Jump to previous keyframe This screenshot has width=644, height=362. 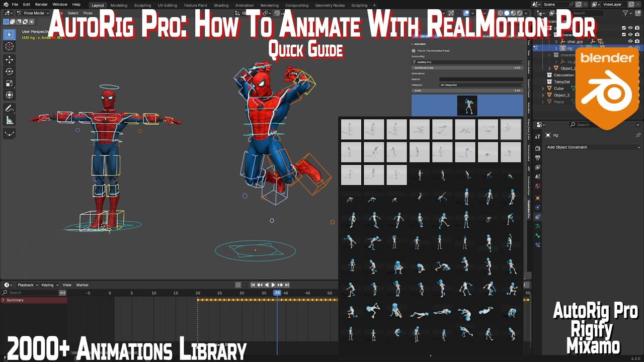coord(260,285)
